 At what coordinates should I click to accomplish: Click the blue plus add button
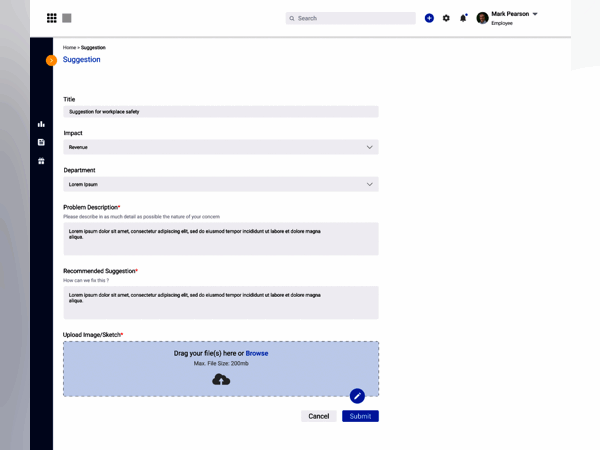pyautogui.click(x=429, y=18)
